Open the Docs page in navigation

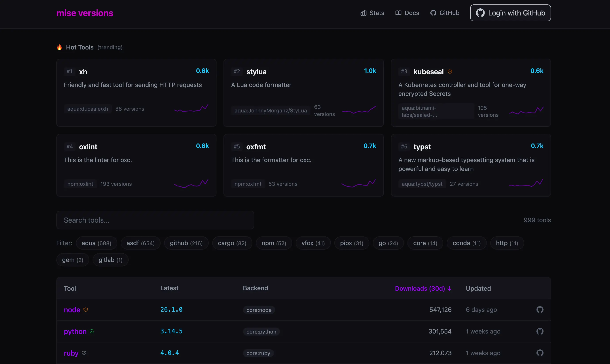407,13
